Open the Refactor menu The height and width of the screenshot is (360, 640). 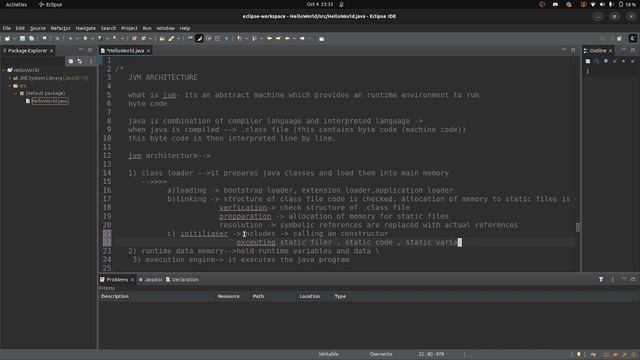60,28
